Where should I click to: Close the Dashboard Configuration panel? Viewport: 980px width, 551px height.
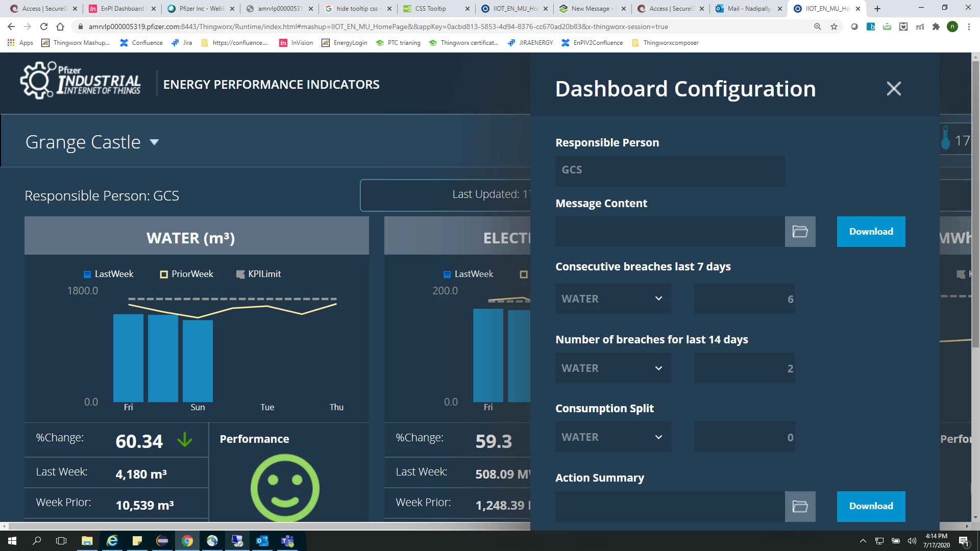pyautogui.click(x=893, y=89)
